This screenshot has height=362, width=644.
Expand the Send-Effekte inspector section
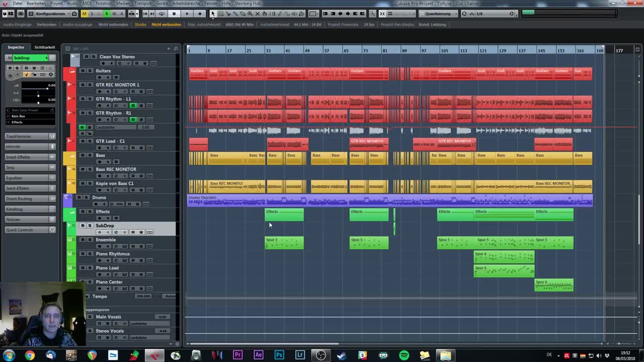[30, 188]
